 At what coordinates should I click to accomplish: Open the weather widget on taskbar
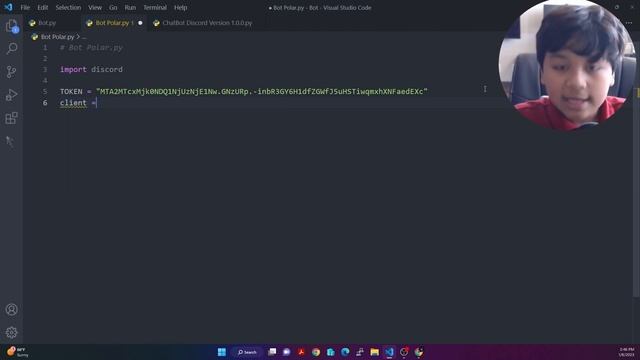point(18,352)
